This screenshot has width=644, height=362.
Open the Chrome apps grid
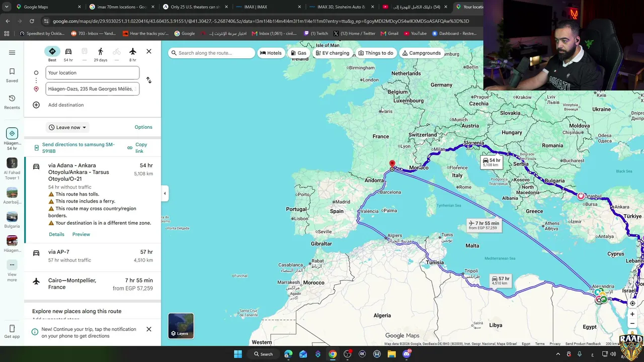pos(7,34)
